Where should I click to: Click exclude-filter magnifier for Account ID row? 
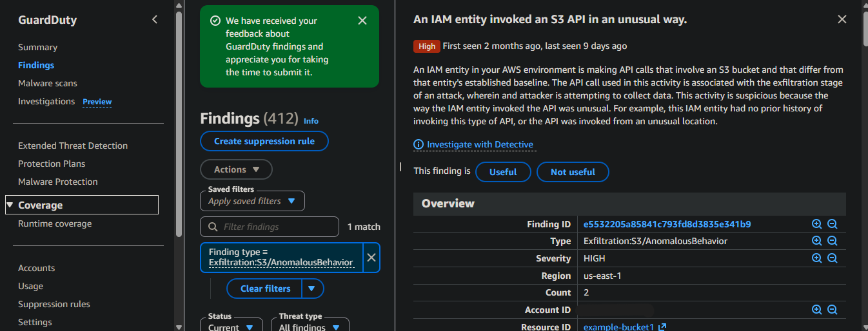832,310
